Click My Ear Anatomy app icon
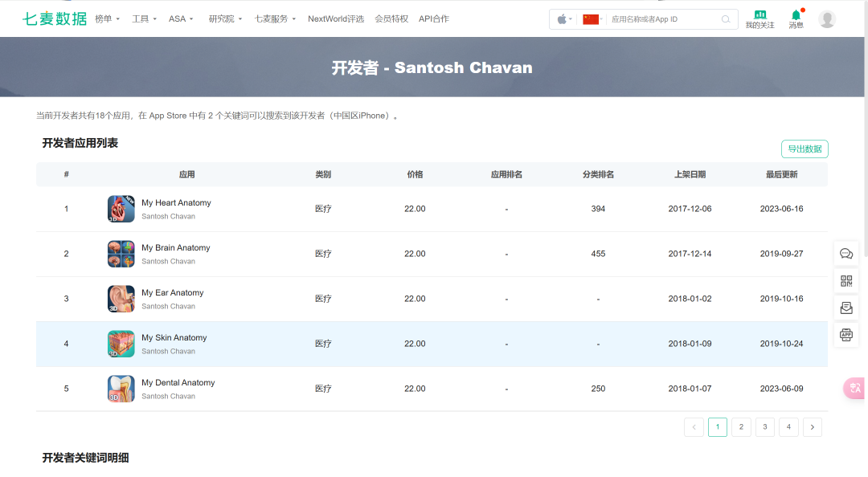Image resolution: width=868 pixels, height=477 pixels. click(x=121, y=299)
